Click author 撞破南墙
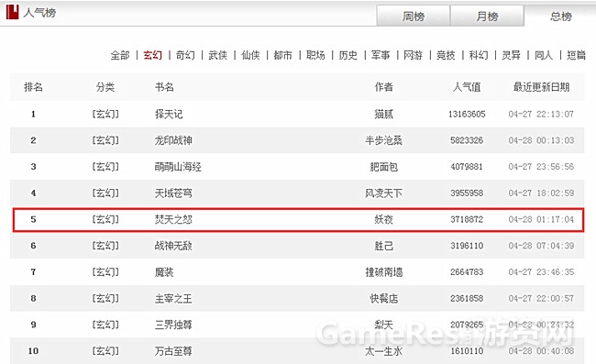This screenshot has height=364, width=596. [x=384, y=272]
